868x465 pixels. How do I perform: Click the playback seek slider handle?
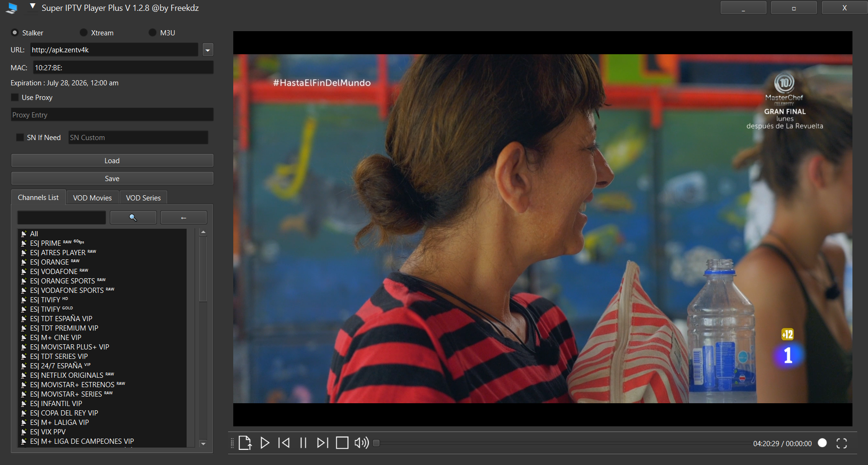tap(376, 443)
